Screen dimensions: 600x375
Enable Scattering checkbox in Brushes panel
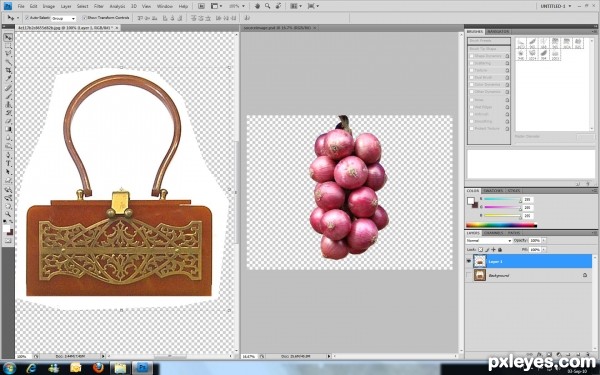(472, 63)
